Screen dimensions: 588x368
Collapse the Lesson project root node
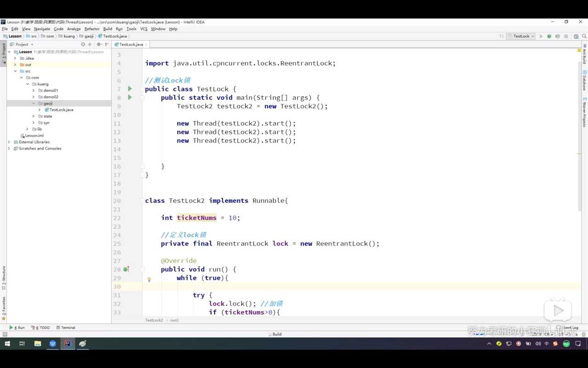click(9, 52)
